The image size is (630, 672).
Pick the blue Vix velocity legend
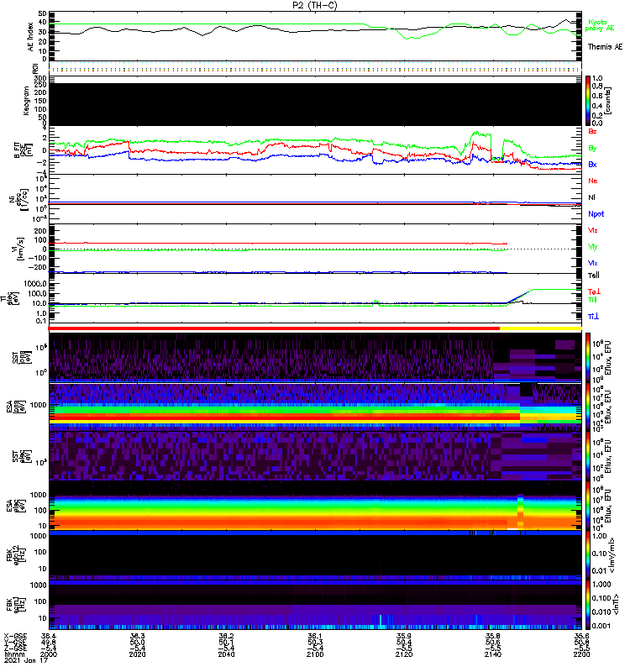coord(593,262)
